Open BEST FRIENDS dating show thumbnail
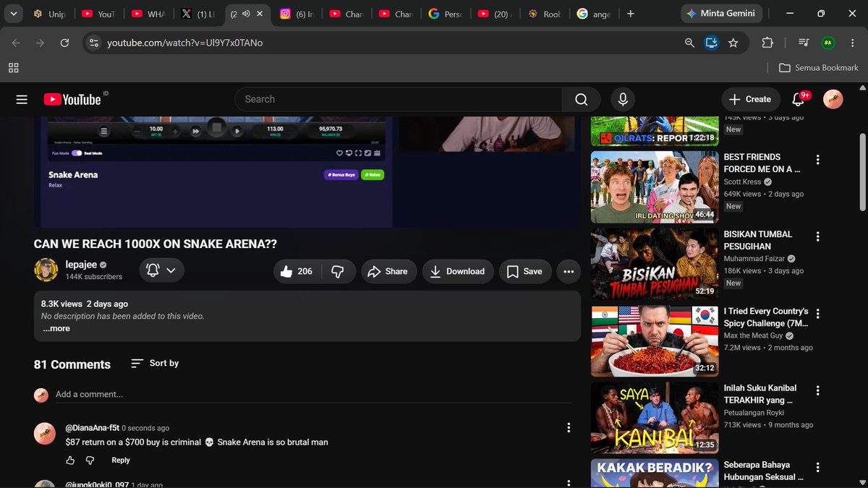This screenshot has height=488, width=868. pos(655,187)
